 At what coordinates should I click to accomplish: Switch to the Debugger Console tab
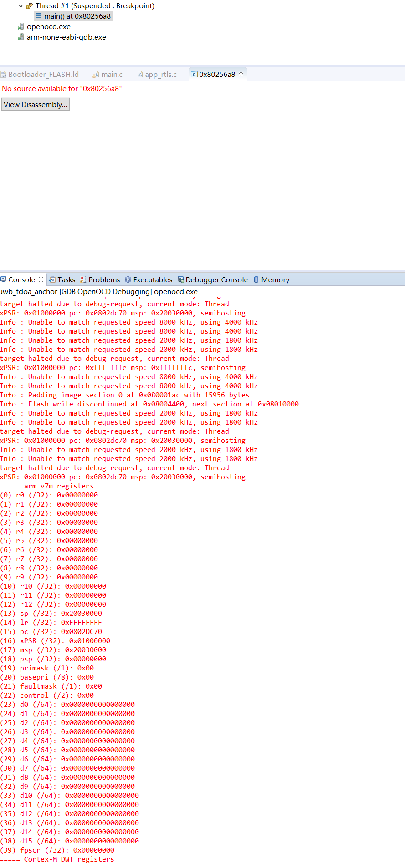(x=216, y=280)
